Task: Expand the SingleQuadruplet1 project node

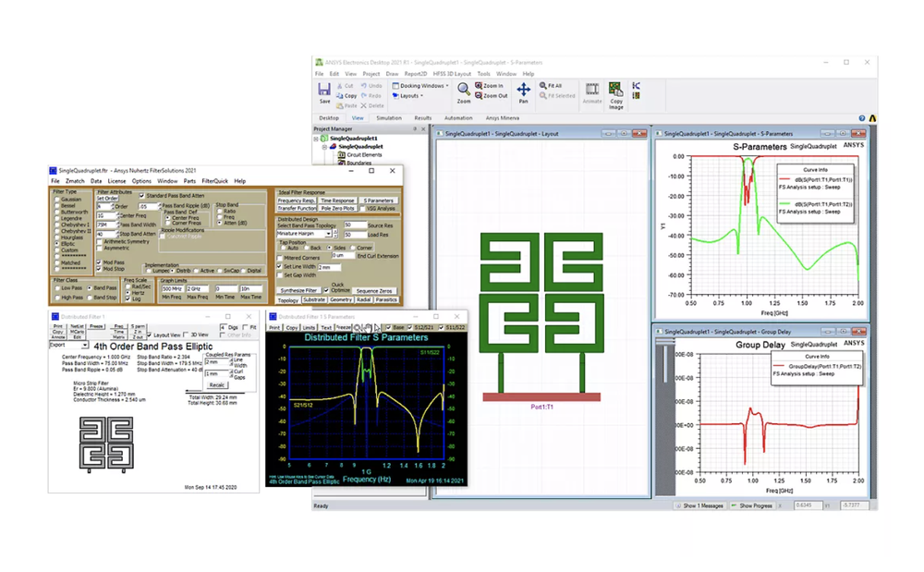Action: click(x=316, y=139)
